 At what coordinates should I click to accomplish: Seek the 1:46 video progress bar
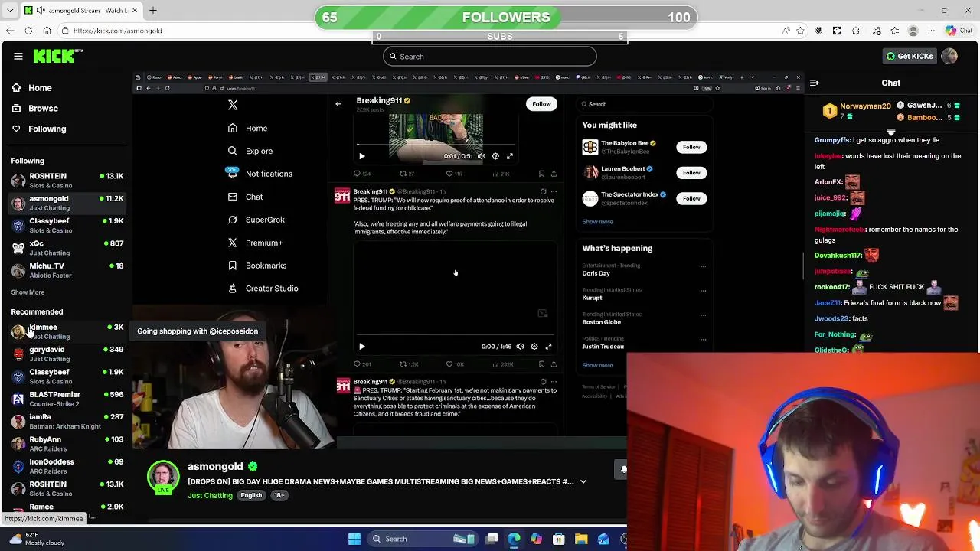pyautogui.click(x=456, y=335)
